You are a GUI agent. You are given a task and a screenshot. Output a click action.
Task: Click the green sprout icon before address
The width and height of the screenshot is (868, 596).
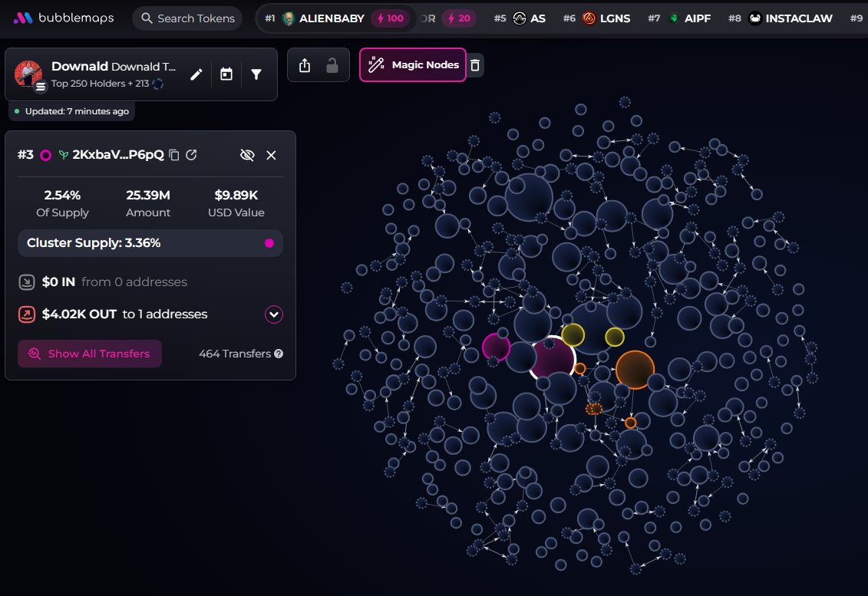(x=64, y=155)
